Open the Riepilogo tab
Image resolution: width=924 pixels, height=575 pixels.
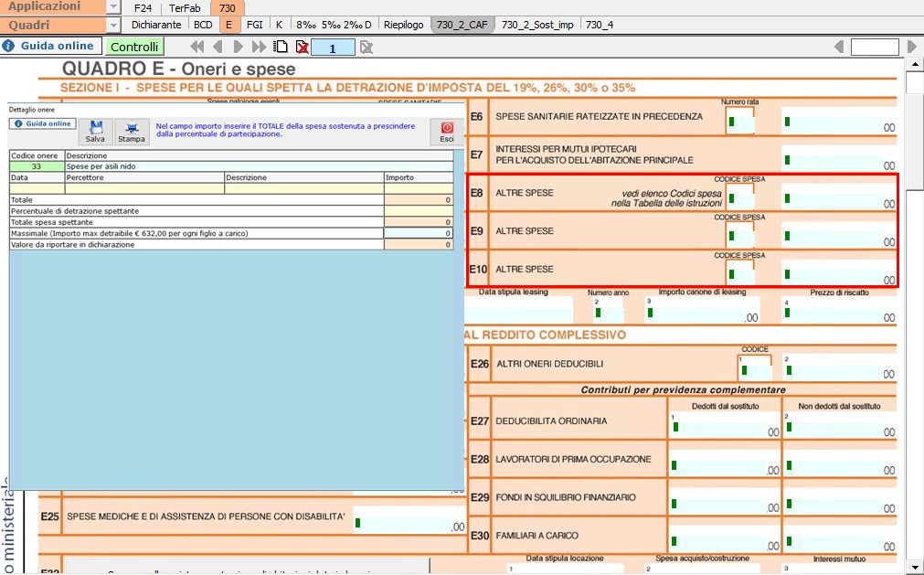click(404, 25)
